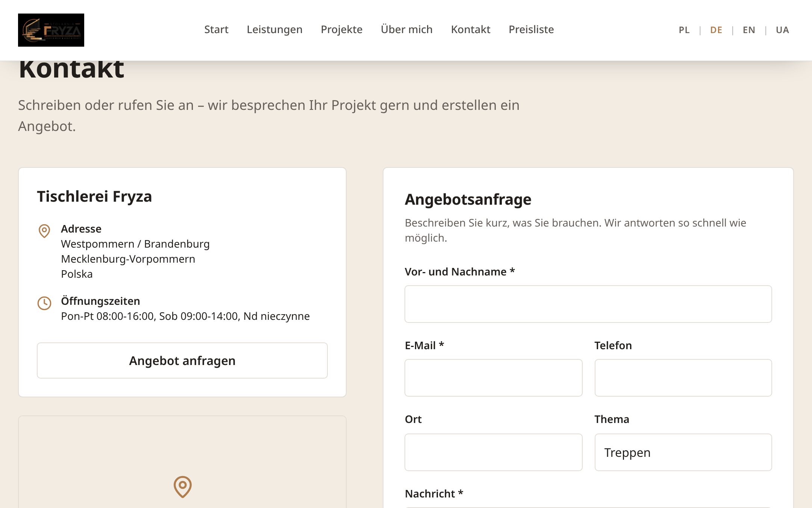Switch language to PL
This screenshot has height=508, width=812.
[x=684, y=30]
